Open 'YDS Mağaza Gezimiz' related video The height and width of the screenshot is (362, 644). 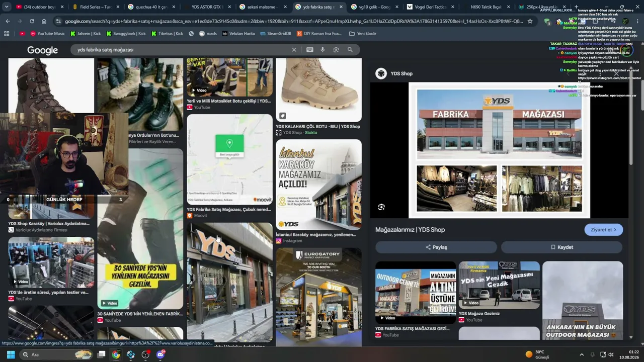[499, 285]
